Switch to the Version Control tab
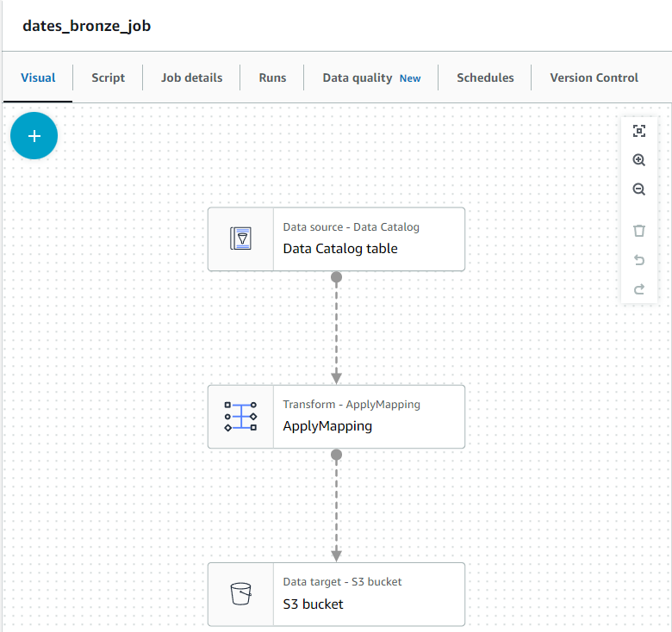 pyautogui.click(x=594, y=77)
